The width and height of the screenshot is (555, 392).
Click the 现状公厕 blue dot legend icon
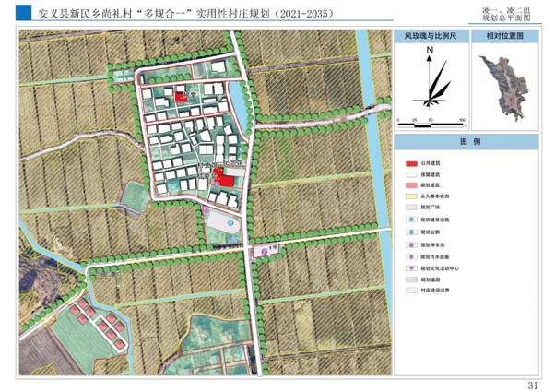pos(411,232)
